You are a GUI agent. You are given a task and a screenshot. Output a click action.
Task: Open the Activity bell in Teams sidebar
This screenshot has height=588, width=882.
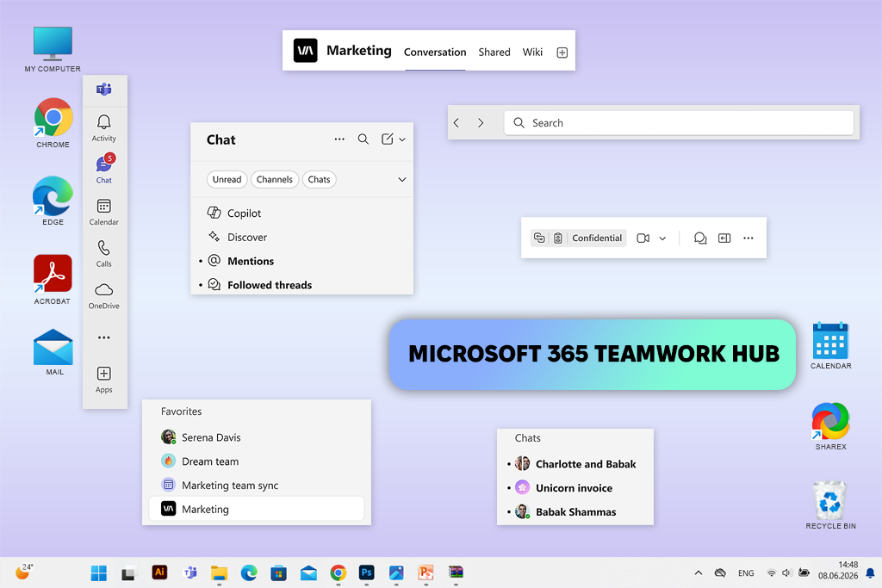104,128
